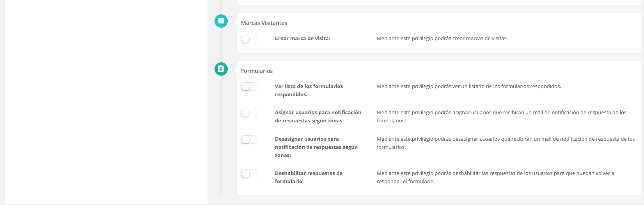Viewport: 644px width, 205px height.
Task: Click description 'podrás crear marcas de visitas'
Action: tap(442, 39)
